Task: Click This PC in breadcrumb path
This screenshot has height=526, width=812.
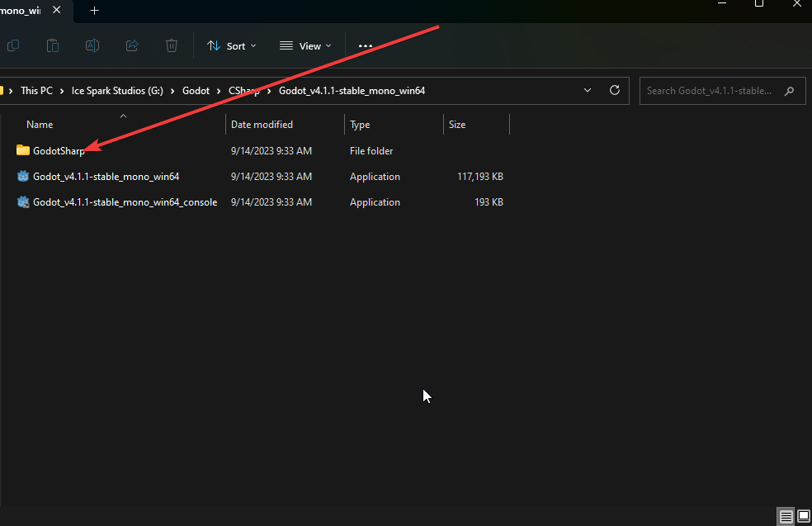Action: 37,91
